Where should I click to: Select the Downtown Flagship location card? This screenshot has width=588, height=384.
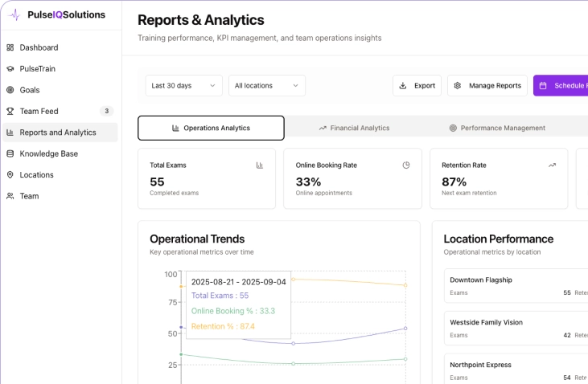pyautogui.click(x=515, y=286)
